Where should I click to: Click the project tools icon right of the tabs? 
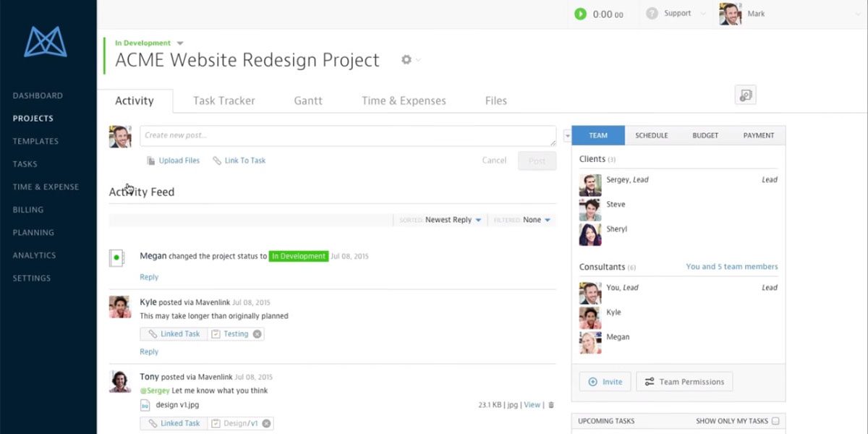[x=745, y=95]
